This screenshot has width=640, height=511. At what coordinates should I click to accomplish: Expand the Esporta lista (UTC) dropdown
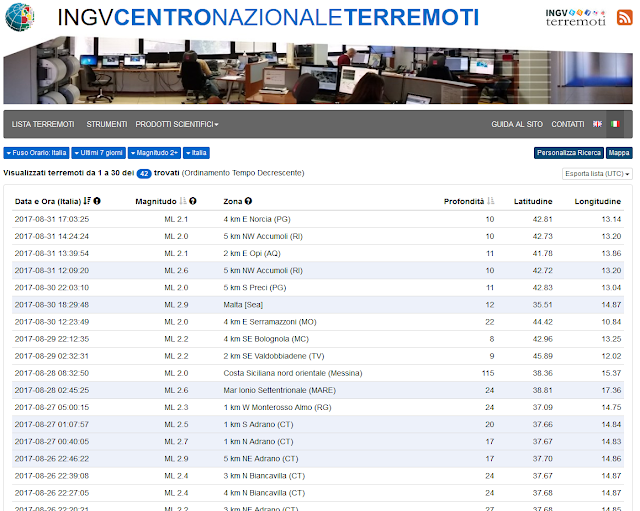click(597, 173)
